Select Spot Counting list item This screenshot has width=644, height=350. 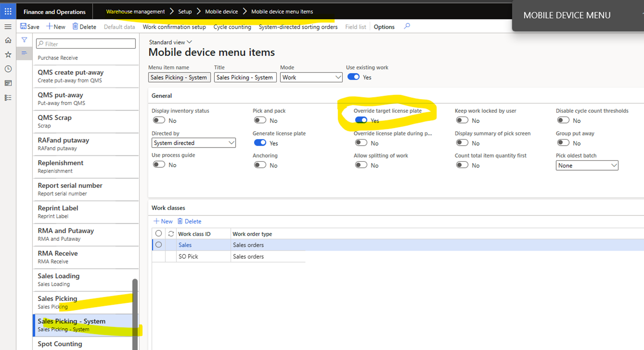[86, 344]
